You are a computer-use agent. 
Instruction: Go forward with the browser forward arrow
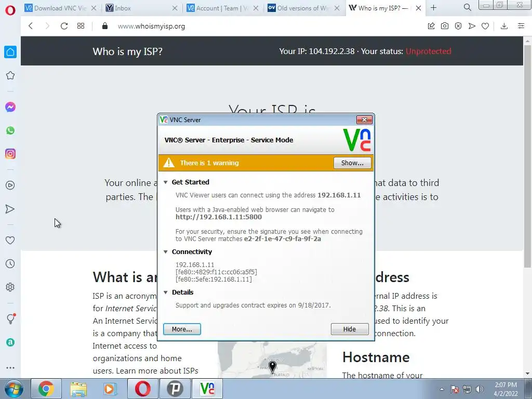pyautogui.click(x=47, y=26)
